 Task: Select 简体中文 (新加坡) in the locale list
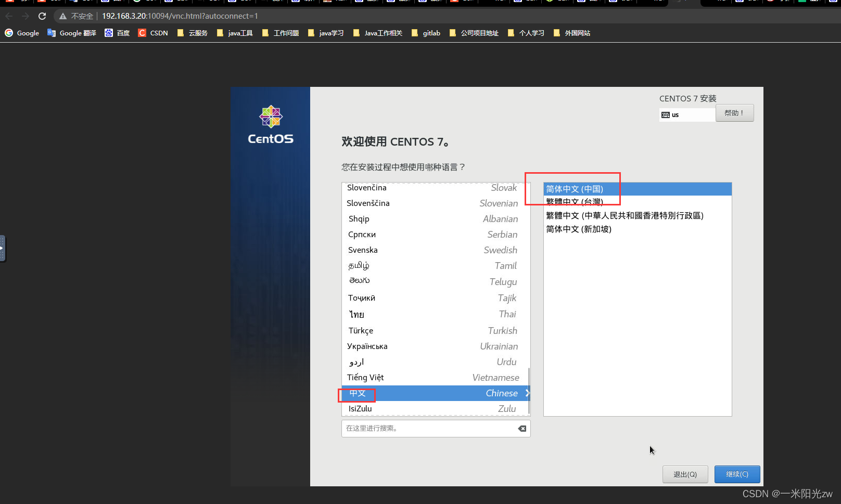(x=579, y=229)
